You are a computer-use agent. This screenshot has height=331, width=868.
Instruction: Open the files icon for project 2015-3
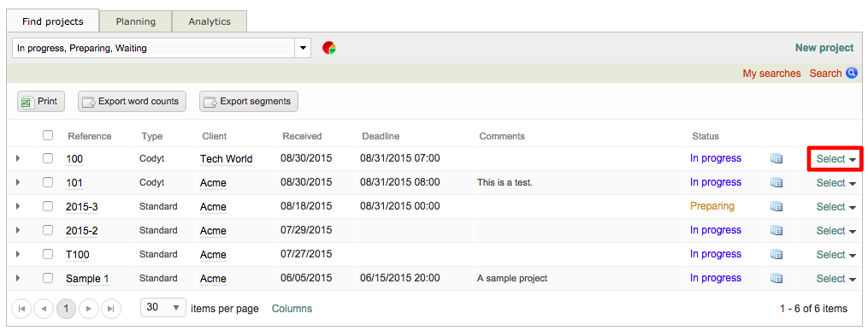(x=776, y=206)
